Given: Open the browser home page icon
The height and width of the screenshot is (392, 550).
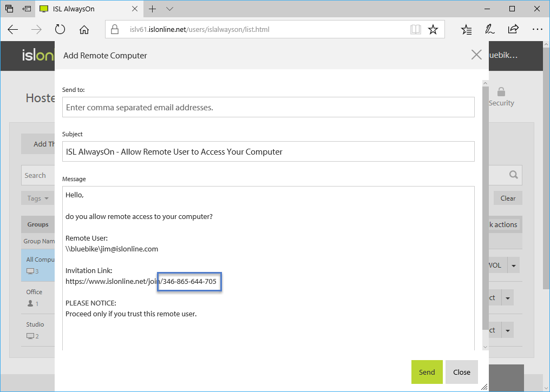Looking at the screenshot, I should [84, 29].
